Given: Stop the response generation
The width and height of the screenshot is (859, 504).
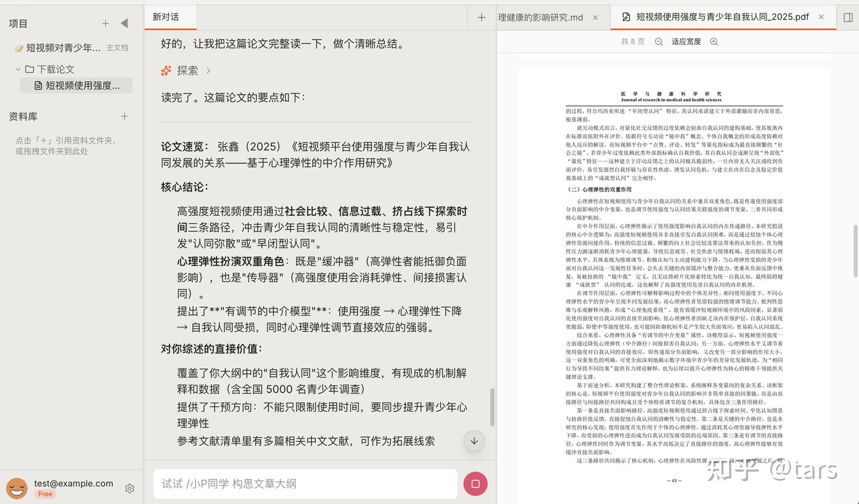Looking at the screenshot, I should [x=475, y=484].
